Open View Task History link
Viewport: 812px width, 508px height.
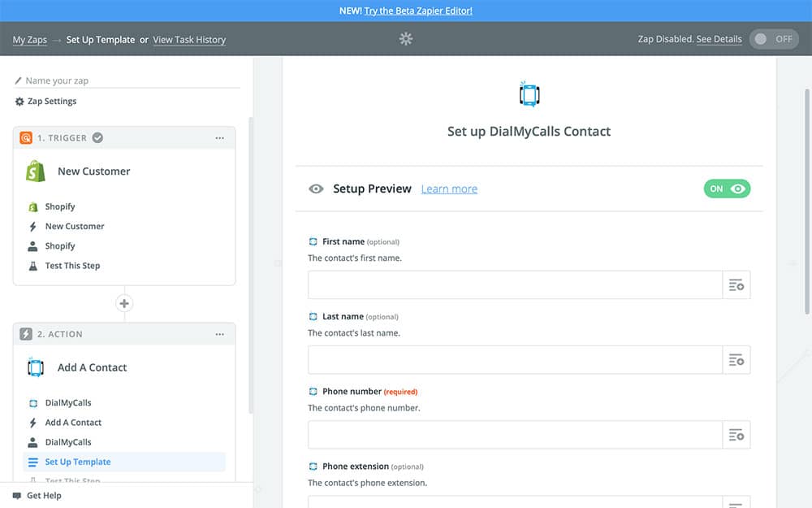[189, 39]
